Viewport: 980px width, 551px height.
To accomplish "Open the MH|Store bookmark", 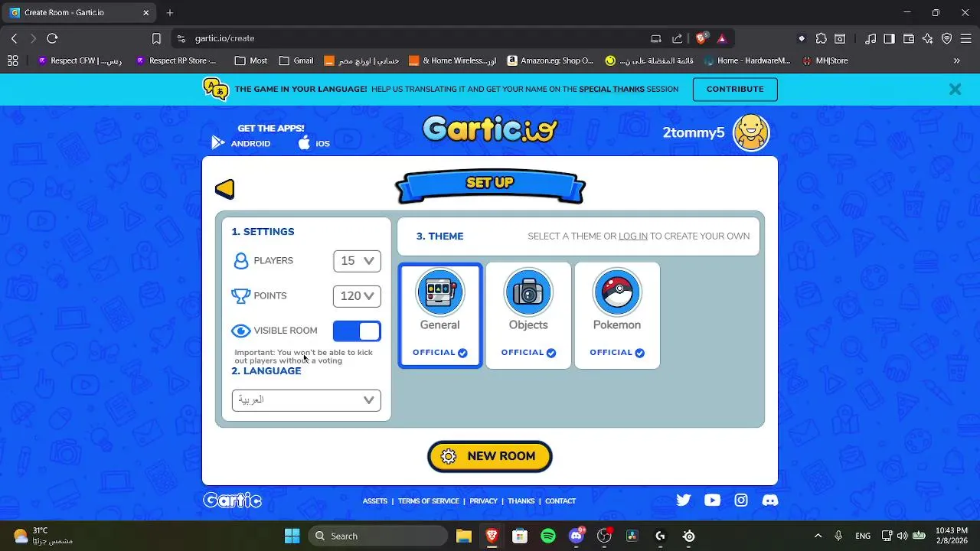I will pos(825,60).
